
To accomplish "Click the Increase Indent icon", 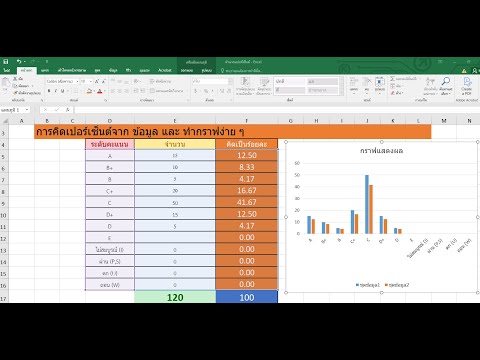I will coord(143,91).
